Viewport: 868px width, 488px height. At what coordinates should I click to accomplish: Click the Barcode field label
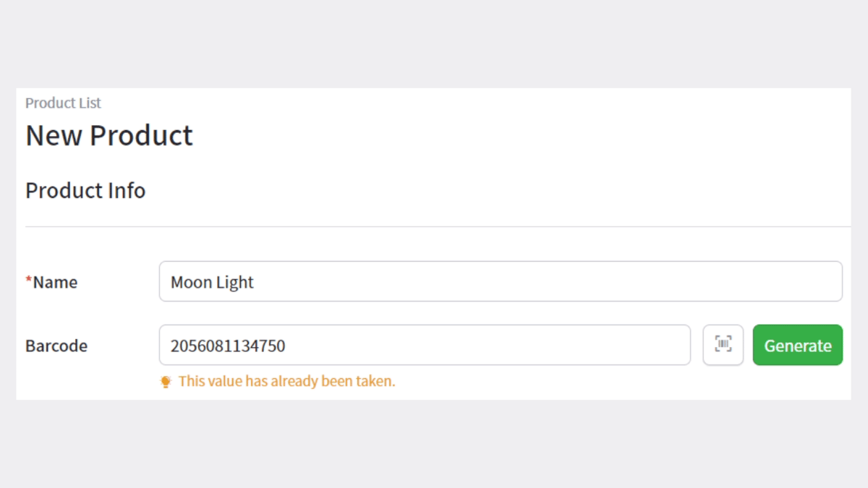pyautogui.click(x=56, y=346)
